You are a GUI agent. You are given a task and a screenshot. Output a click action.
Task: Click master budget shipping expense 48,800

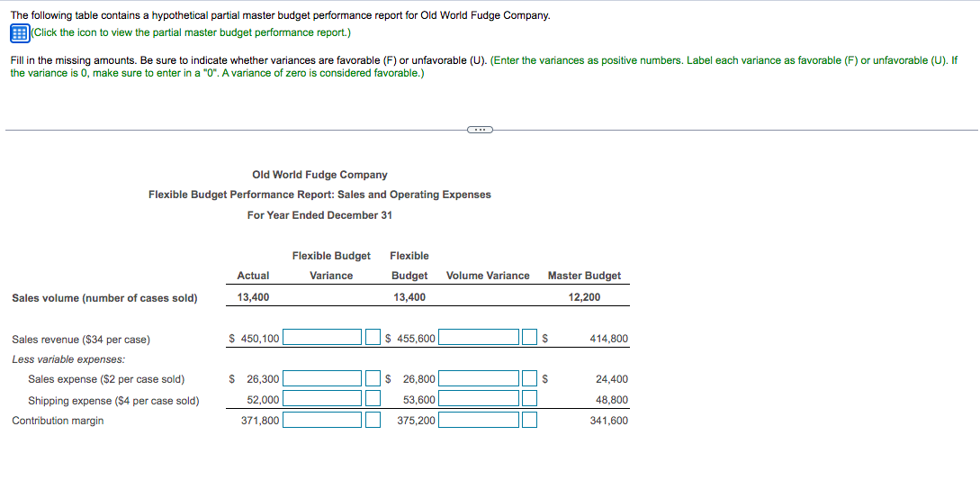tap(613, 400)
